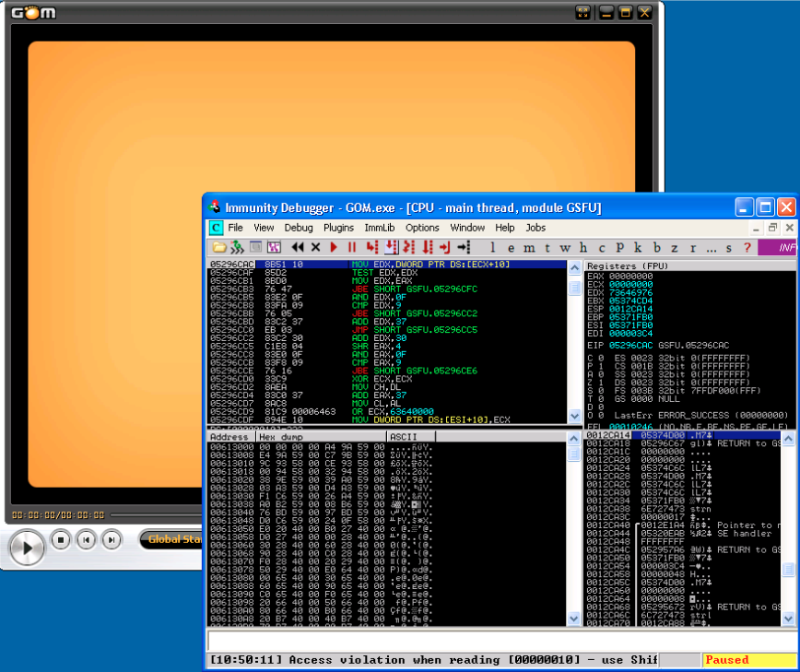Click the Execute till return icon
The height and width of the screenshot is (672, 800).
click(445, 247)
